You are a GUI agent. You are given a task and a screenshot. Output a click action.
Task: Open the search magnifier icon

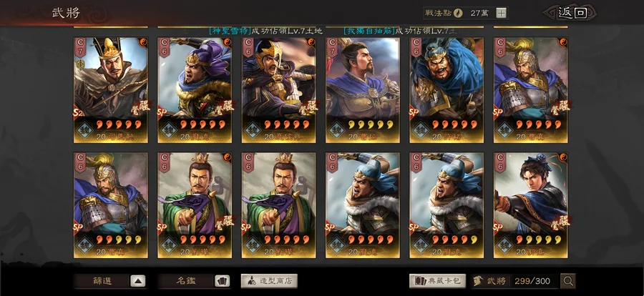coord(568,281)
